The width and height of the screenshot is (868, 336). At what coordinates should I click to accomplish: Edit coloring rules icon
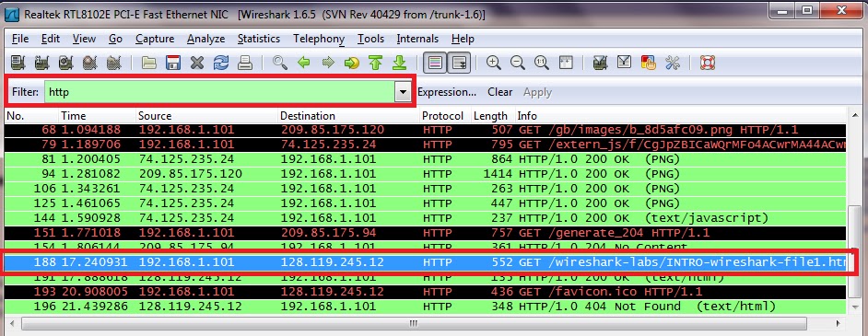click(648, 63)
